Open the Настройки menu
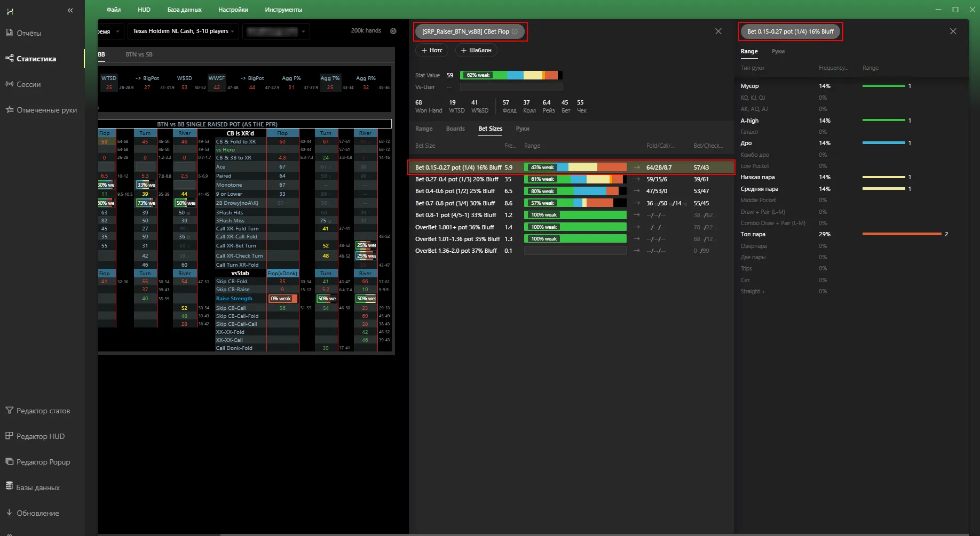This screenshot has height=536, width=980. click(233, 10)
